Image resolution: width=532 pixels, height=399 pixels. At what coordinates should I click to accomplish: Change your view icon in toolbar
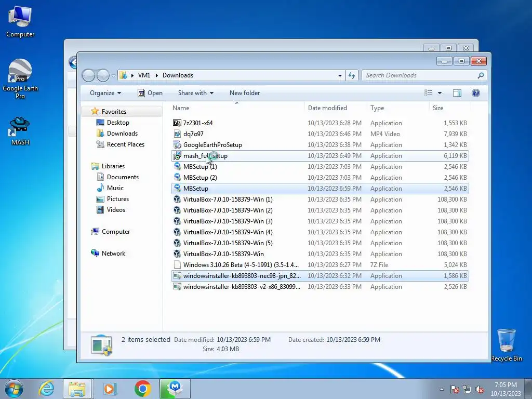click(429, 93)
